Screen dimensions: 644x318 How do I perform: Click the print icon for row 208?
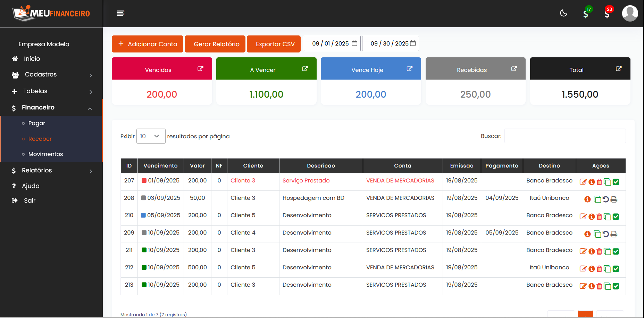click(614, 199)
